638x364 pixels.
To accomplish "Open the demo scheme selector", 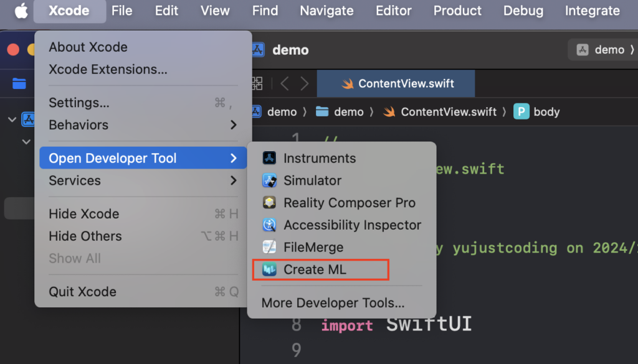I will coord(602,50).
